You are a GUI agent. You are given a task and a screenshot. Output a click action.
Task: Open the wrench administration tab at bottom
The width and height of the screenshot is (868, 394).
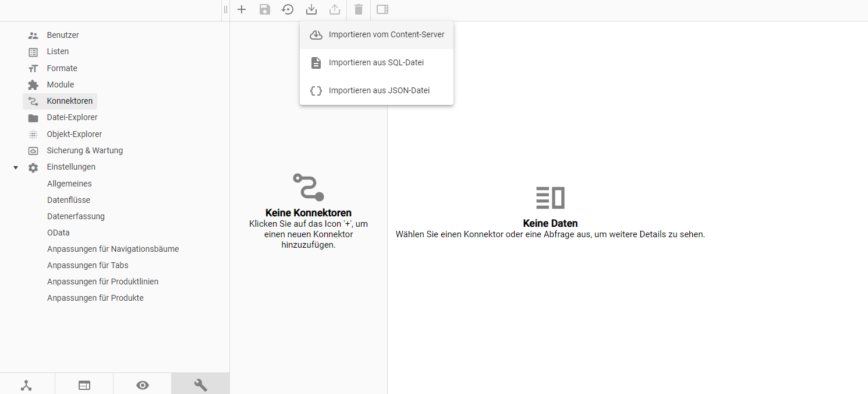[200, 385]
